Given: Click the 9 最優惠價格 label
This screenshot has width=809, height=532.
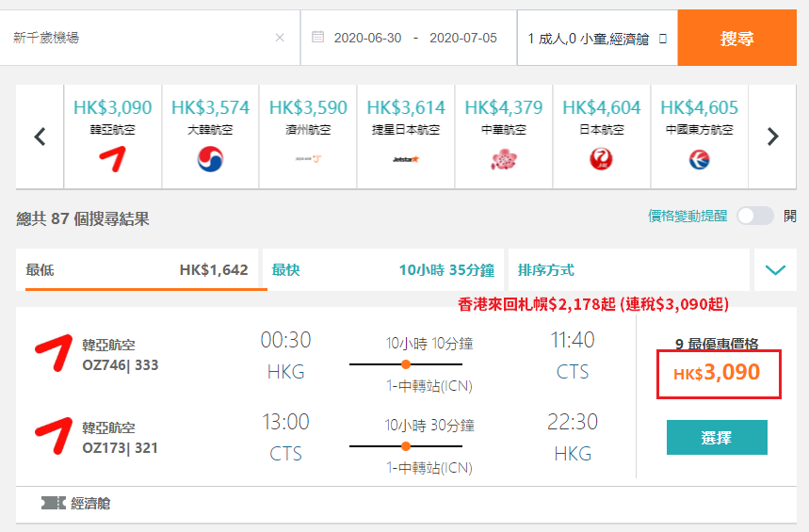Looking at the screenshot, I should [717, 344].
